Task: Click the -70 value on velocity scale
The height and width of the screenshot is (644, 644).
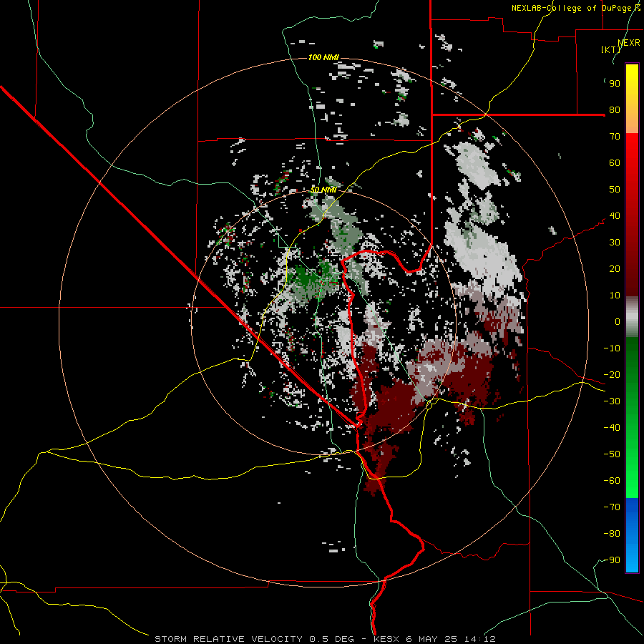Action: coord(612,507)
